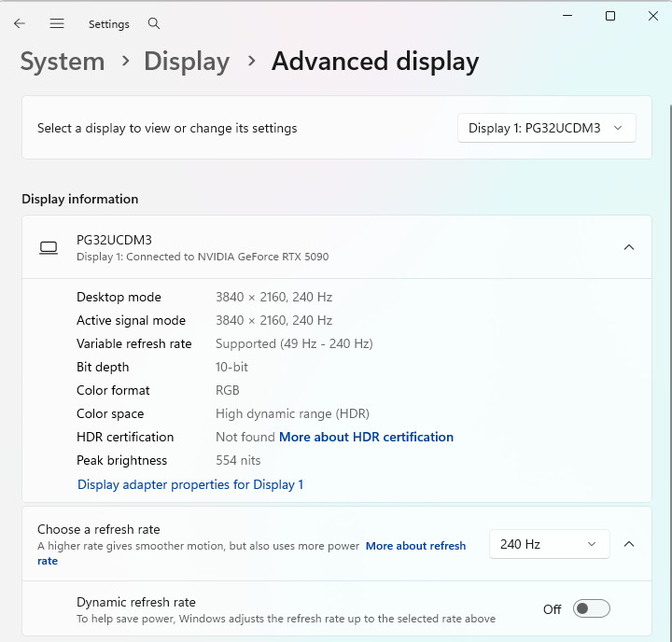Viewport: 672px width, 642px height.
Task: Click the monitor icon beside PG32UCDM3
Action: point(49,247)
